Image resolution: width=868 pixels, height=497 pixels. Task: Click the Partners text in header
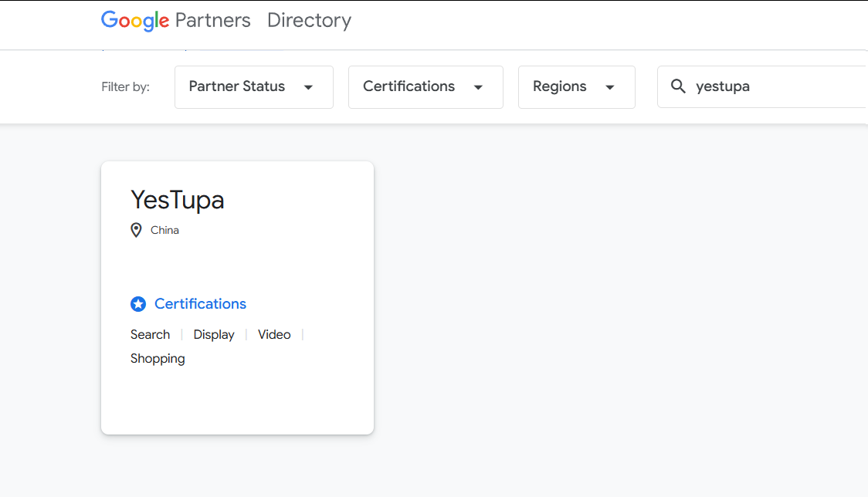tap(213, 21)
